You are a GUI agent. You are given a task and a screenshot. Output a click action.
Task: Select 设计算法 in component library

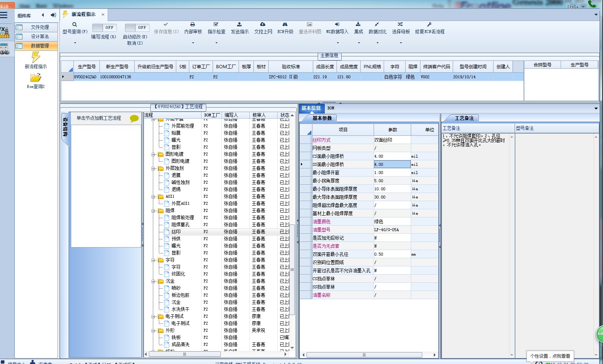[36, 36]
